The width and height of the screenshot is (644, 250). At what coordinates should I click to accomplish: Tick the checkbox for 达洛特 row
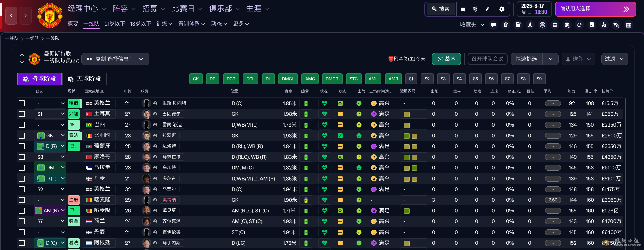[22, 146]
